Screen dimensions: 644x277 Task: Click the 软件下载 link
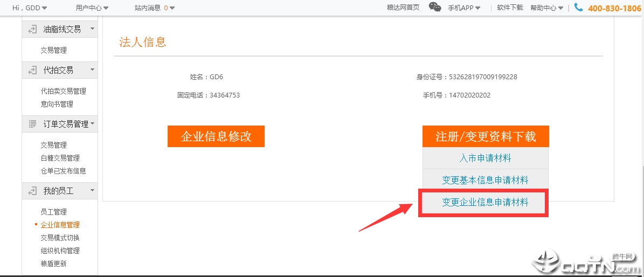pos(510,8)
